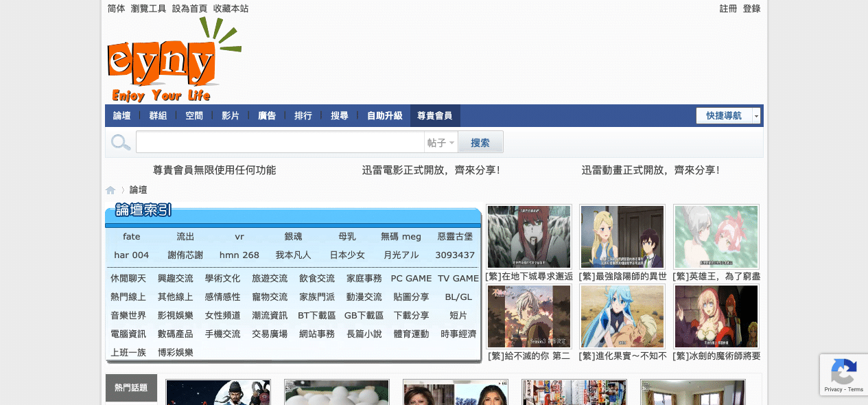Open thumbnail for 在地下城尋求邂逅
The height and width of the screenshot is (405, 868).
[x=529, y=237]
